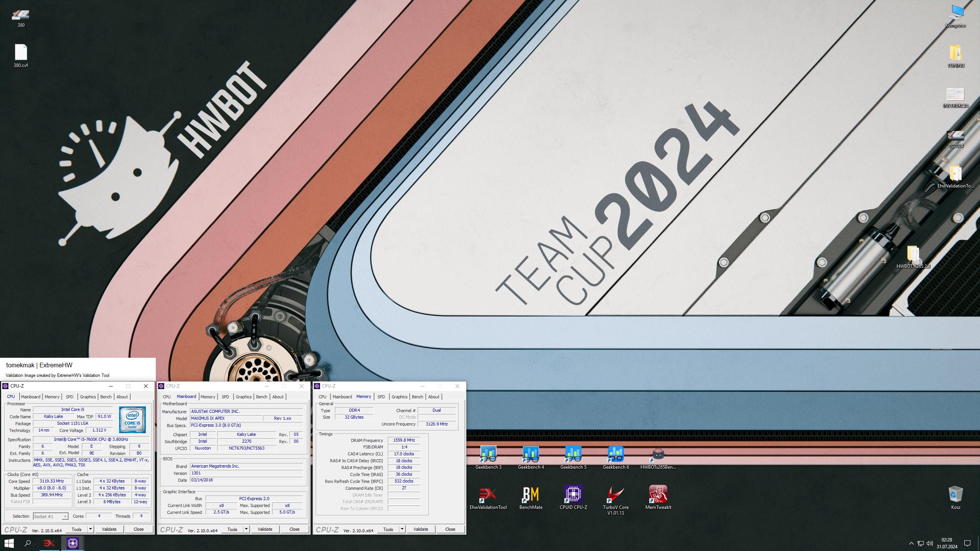980x551 pixels.
Task: Open SPD tab in first CPU-Z window
Action: (70, 397)
